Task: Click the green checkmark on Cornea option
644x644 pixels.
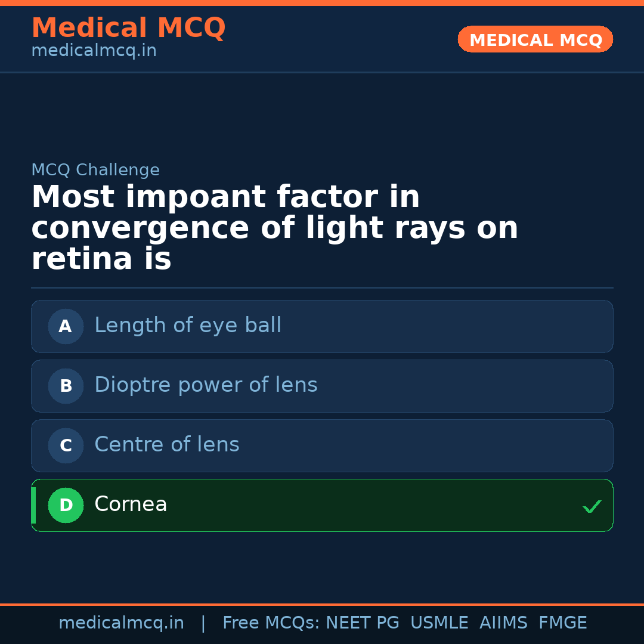Action: click(592, 506)
